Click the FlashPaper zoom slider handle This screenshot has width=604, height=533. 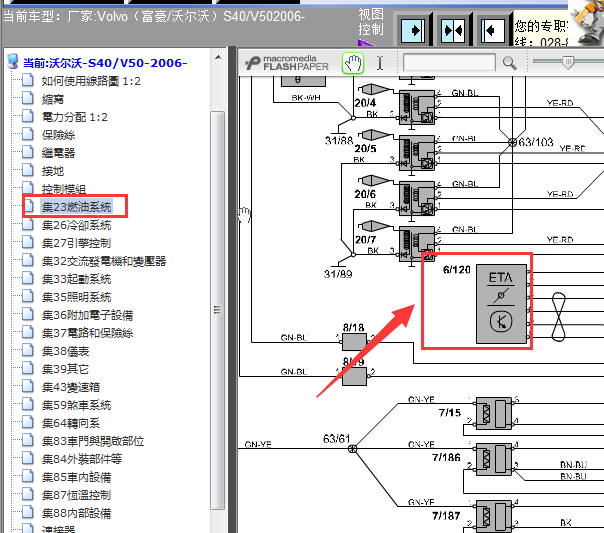pos(568,62)
